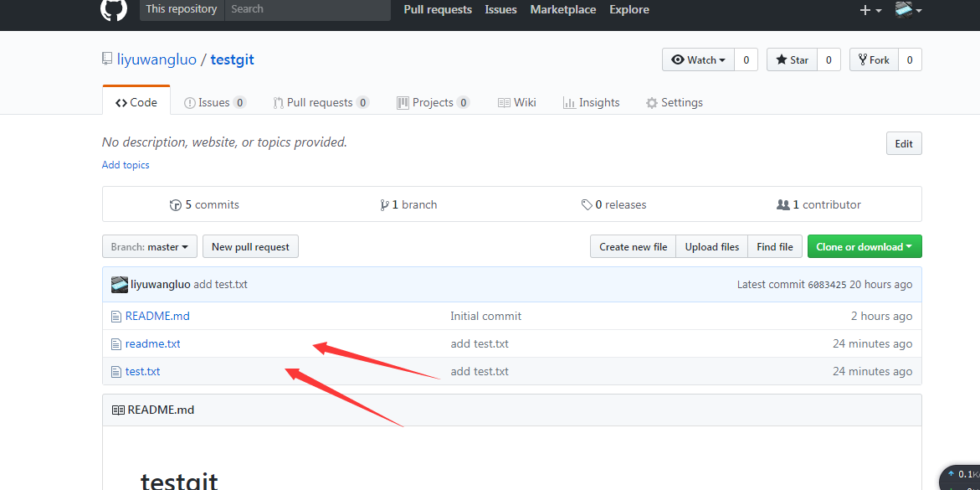
Task: Click the readme.txt file icon
Action: pos(115,344)
